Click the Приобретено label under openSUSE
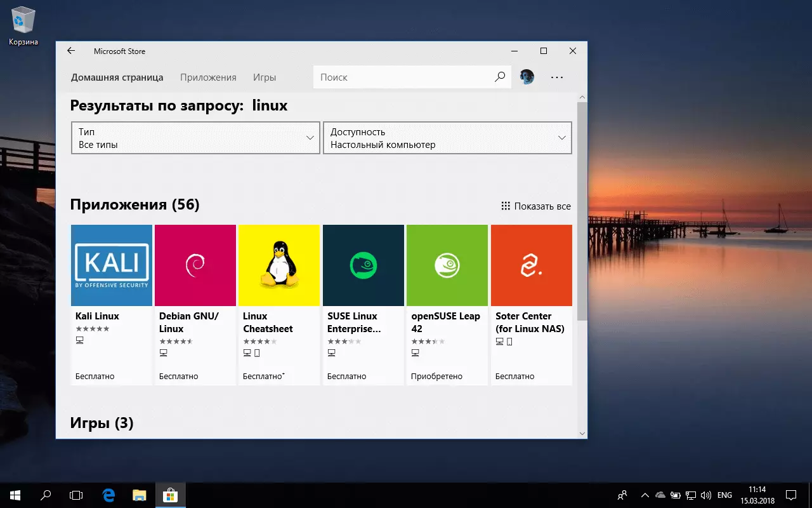The width and height of the screenshot is (812, 508). (x=436, y=377)
